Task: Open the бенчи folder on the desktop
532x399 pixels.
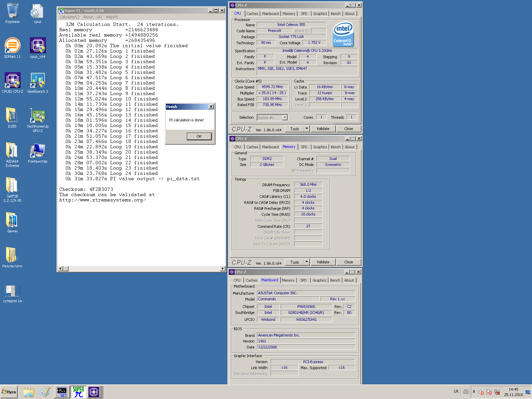Action: pos(12,223)
